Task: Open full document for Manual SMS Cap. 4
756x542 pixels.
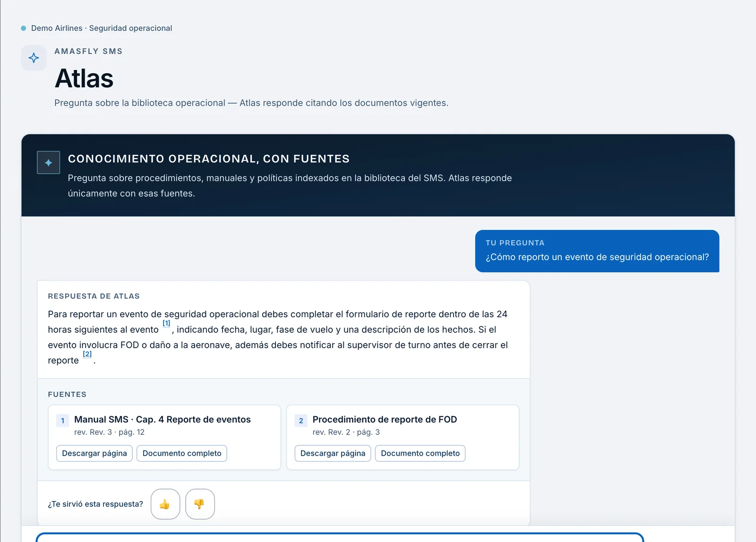Action: coord(182,453)
